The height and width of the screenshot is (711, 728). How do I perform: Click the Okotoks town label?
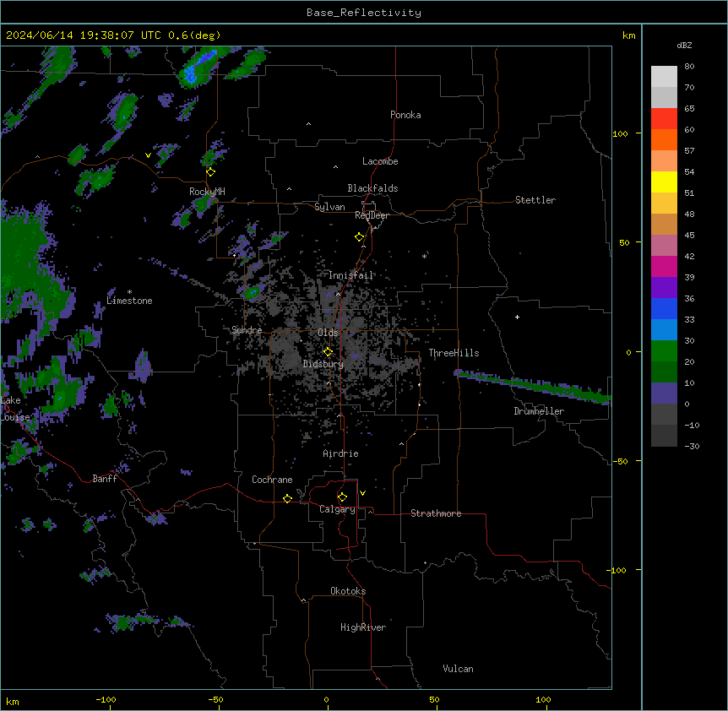click(x=348, y=591)
